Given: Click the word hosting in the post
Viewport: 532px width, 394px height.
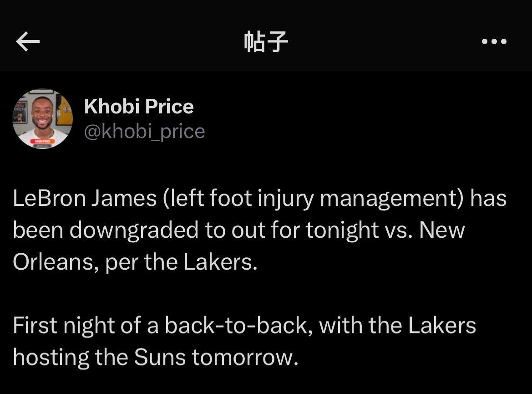Looking at the screenshot, I should click(x=51, y=358).
